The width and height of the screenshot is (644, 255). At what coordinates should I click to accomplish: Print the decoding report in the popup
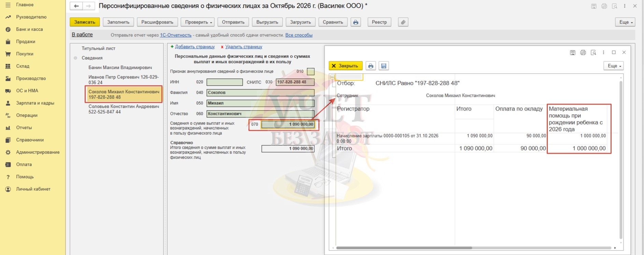[x=371, y=66]
